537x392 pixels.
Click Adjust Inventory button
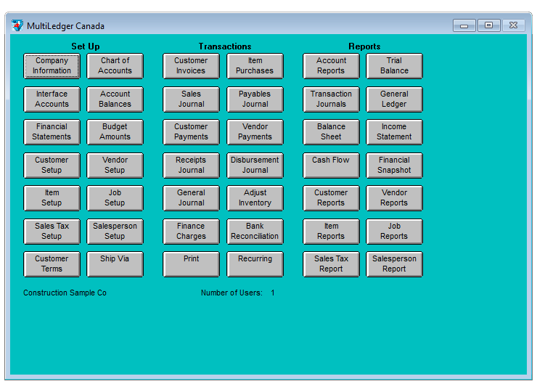[255, 198]
